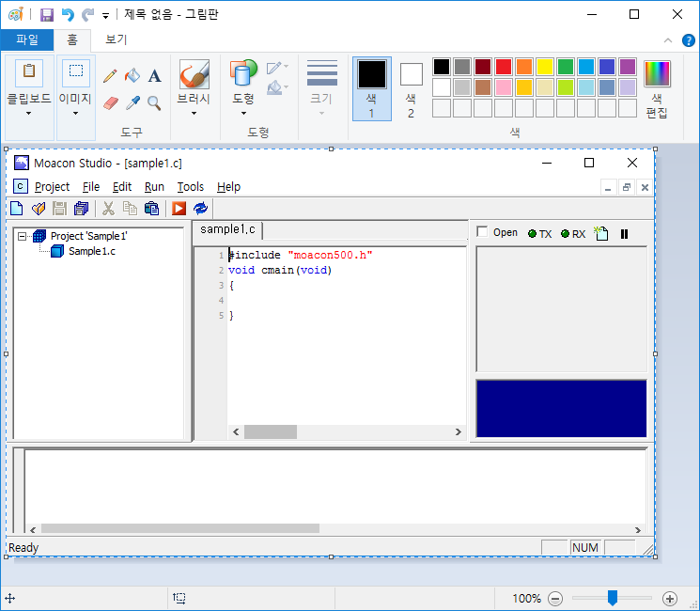700x611 pixels.
Task: Toggle the Open checkbox in Moacon Studio
Action: click(482, 232)
